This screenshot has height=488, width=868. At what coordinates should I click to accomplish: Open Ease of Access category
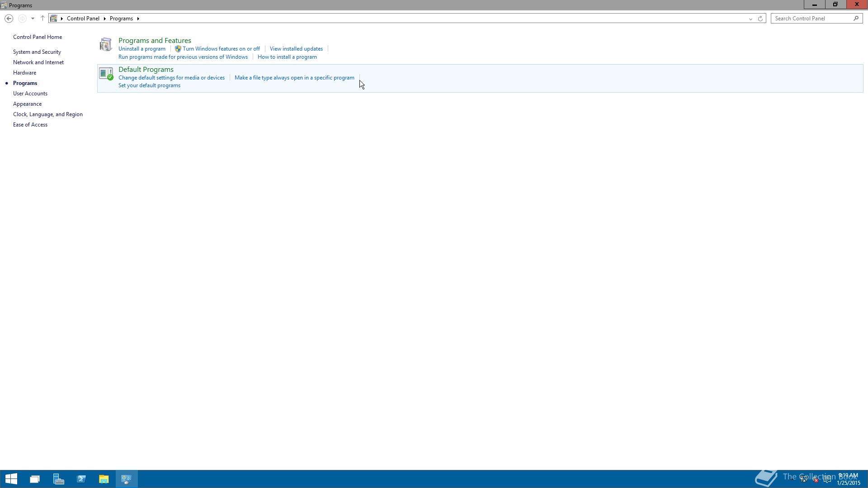pyautogui.click(x=30, y=125)
